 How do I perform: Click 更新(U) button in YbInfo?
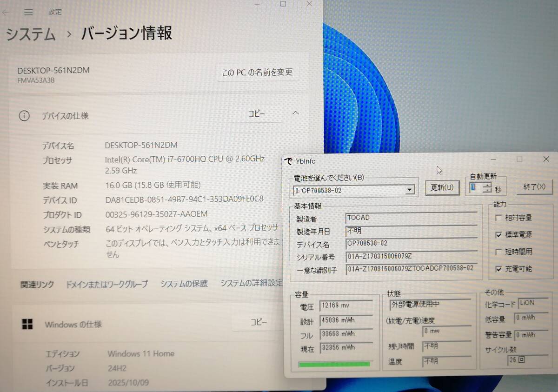pyautogui.click(x=442, y=187)
